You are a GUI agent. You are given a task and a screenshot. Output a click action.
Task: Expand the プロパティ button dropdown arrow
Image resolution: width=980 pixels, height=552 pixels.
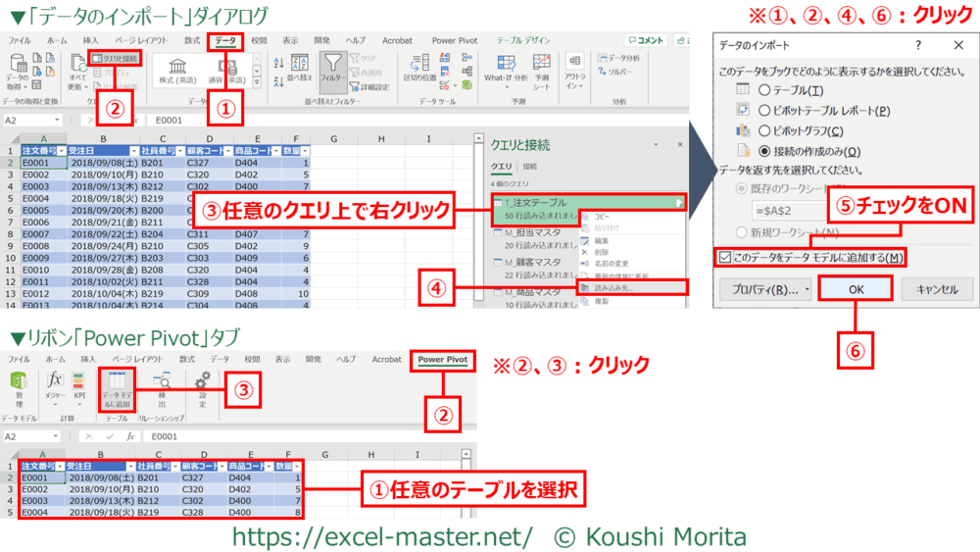(x=805, y=290)
